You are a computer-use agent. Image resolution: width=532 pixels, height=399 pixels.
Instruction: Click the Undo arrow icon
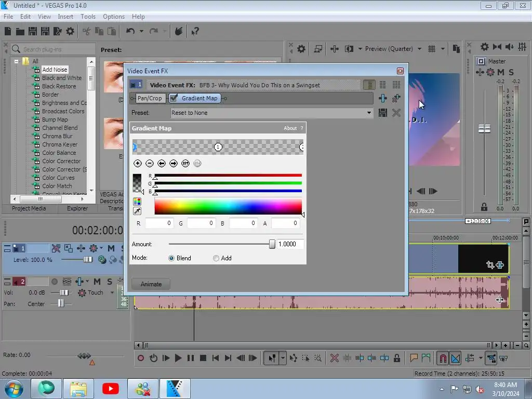pyautogui.click(x=130, y=31)
